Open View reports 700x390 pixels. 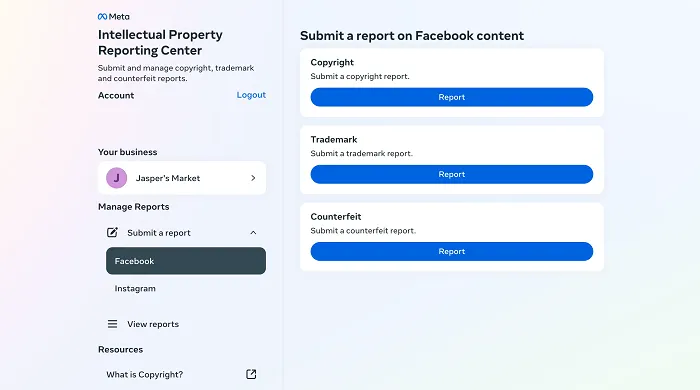pos(153,324)
